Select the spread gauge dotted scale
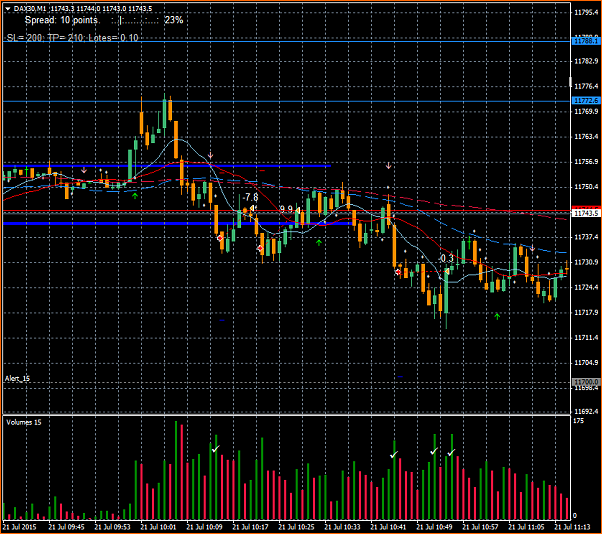 (x=134, y=21)
